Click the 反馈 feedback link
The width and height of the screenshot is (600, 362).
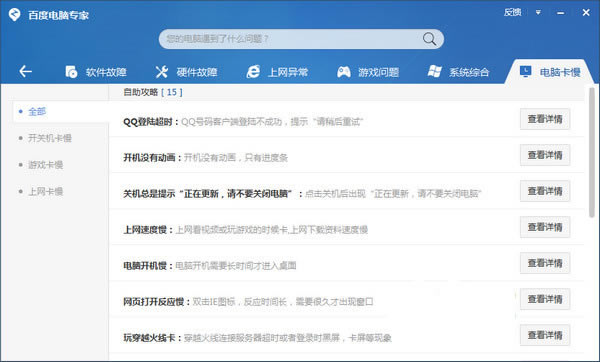coord(512,13)
